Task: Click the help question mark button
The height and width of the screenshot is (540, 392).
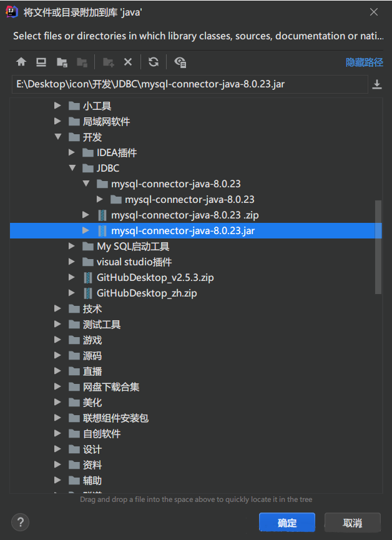Action: (20, 522)
